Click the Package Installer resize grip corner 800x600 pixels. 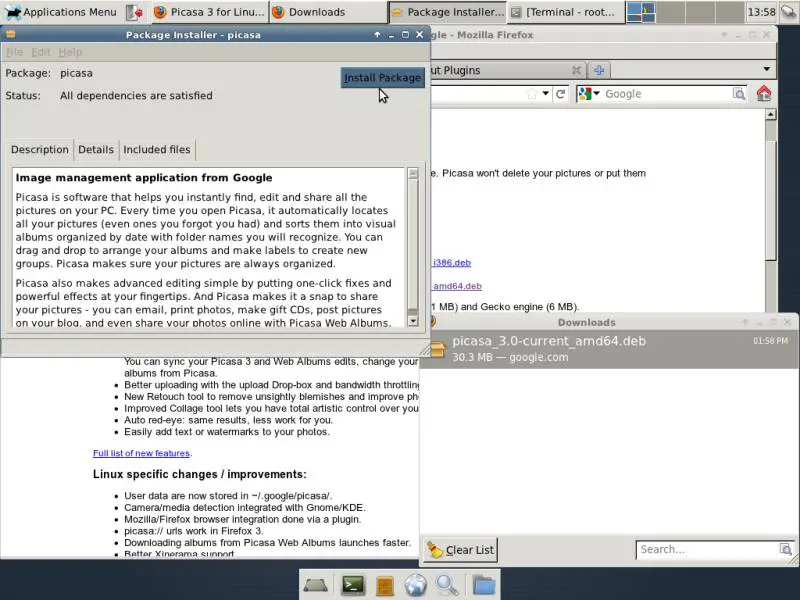point(424,349)
